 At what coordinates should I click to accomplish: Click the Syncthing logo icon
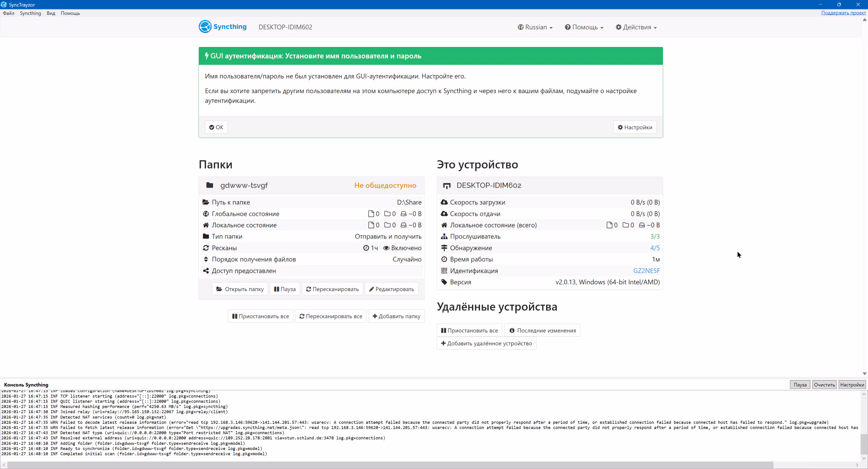tap(205, 27)
